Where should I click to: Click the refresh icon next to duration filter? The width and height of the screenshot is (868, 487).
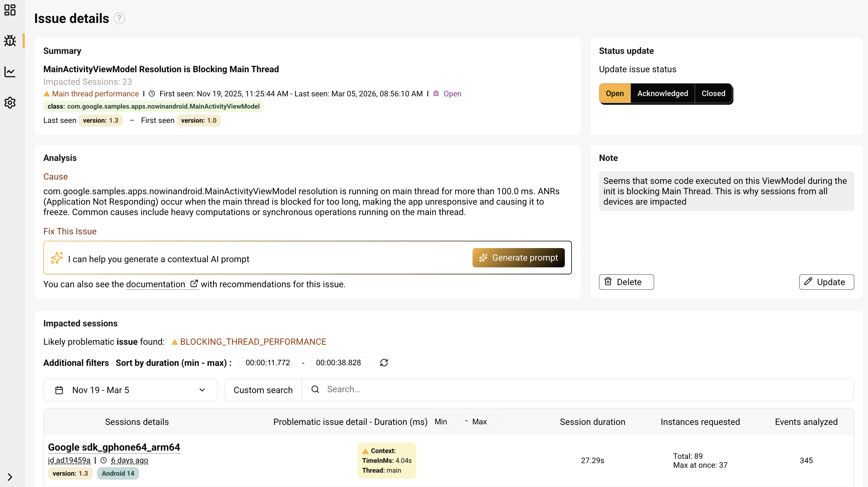[x=384, y=362]
